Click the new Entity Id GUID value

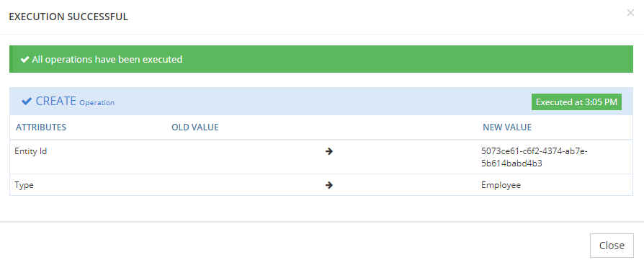[535, 157]
